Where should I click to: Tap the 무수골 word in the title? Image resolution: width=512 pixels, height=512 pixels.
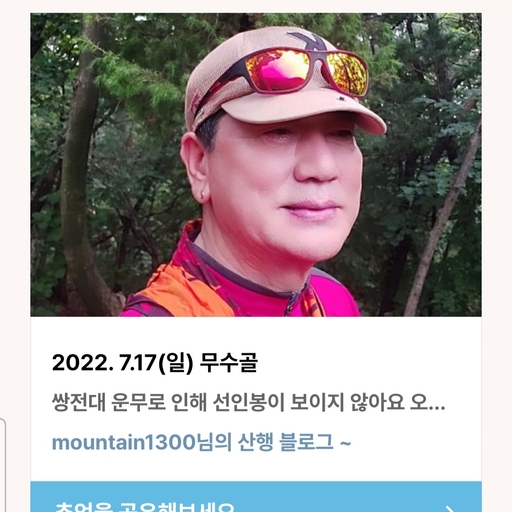[x=229, y=363]
